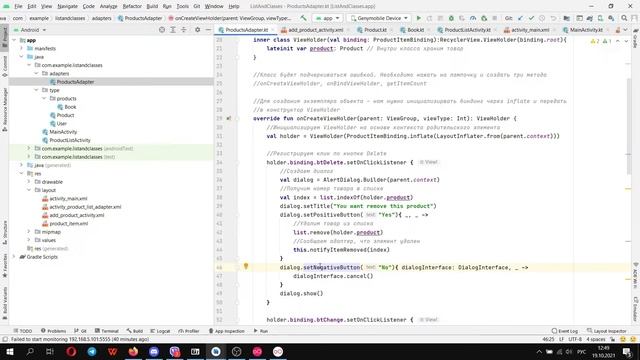Click the Git update project arrow
The width and height of the screenshot is (640, 360).
point(520,18)
